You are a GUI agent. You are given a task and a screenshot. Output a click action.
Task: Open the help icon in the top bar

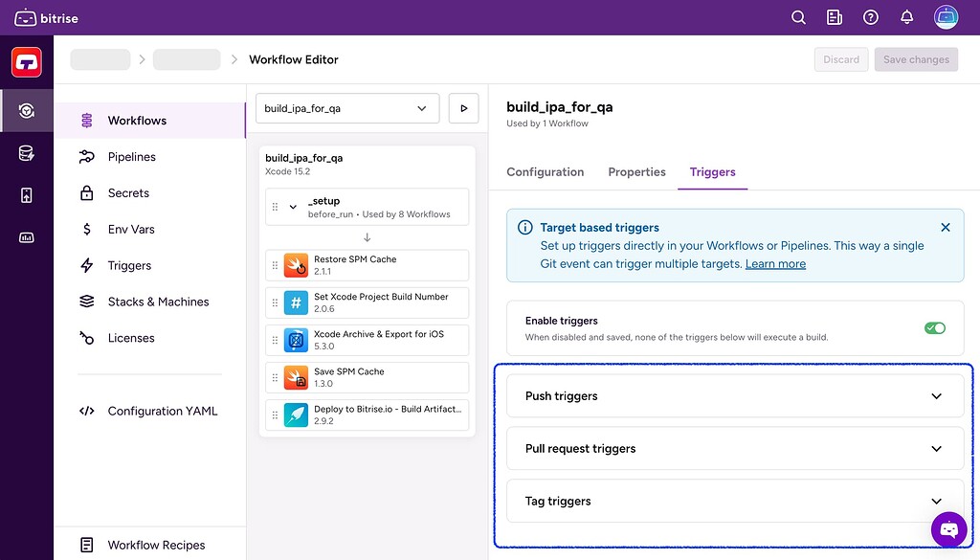click(x=870, y=17)
